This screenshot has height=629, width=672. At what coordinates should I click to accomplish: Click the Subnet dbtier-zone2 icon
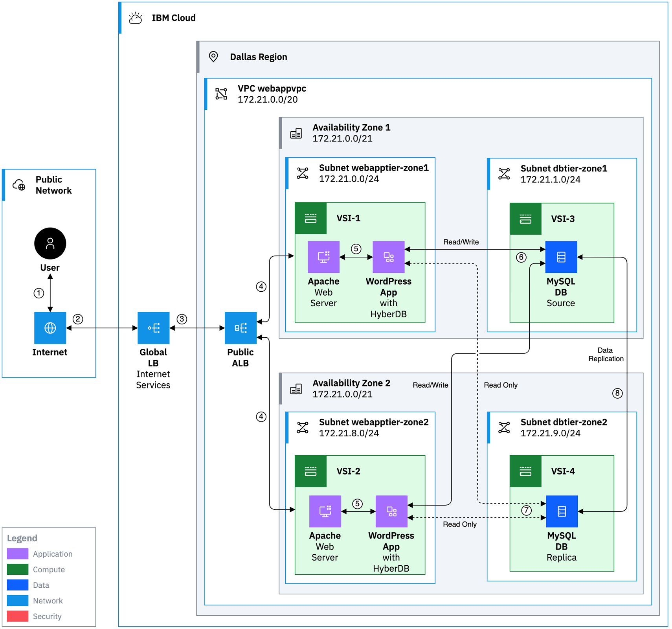click(504, 428)
